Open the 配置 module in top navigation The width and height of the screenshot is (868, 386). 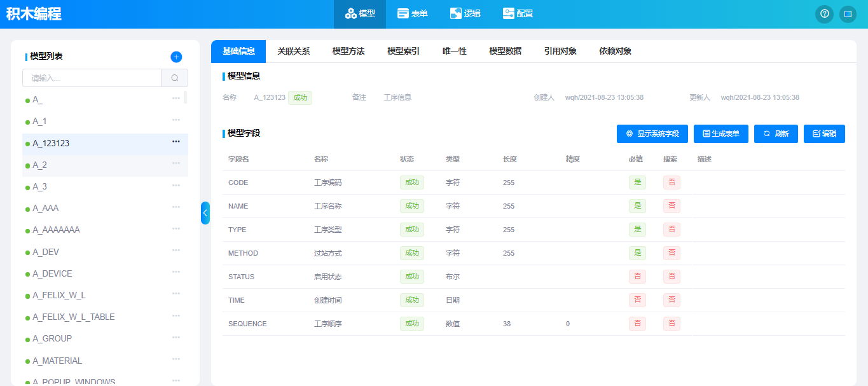click(x=518, y=14)
